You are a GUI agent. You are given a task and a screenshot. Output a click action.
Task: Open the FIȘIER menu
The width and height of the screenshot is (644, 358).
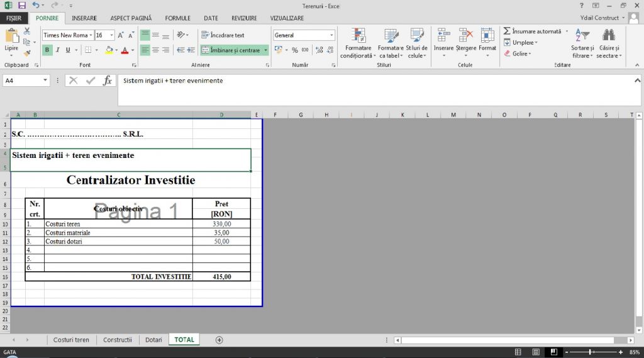click(14, 18)
